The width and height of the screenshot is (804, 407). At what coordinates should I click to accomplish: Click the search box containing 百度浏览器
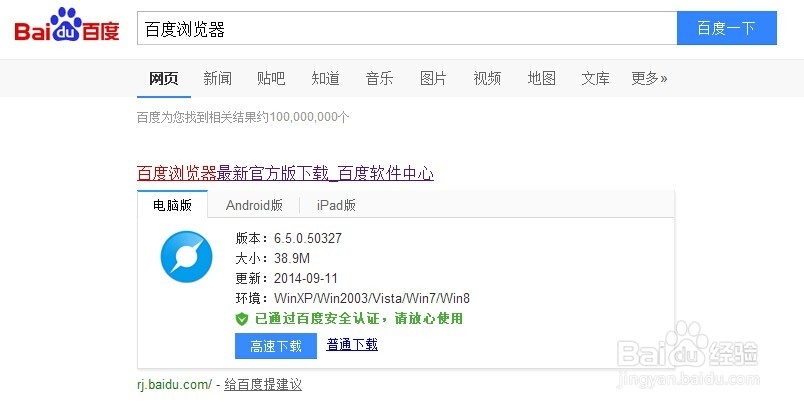407,28
